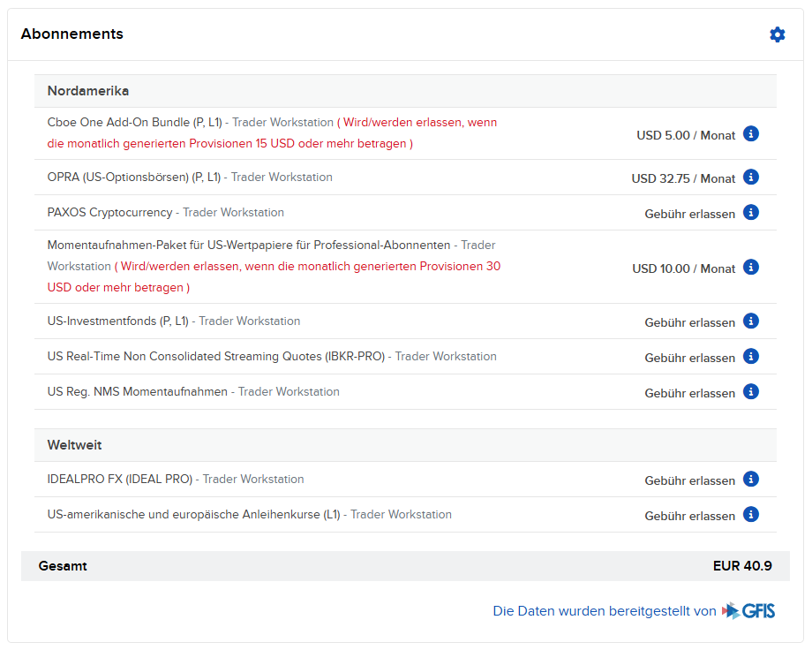Click US Real-Time Non Consolidated Streaming Quotes text
The width and height of the screenshot is (812, 650).
[x=216, y=357]
